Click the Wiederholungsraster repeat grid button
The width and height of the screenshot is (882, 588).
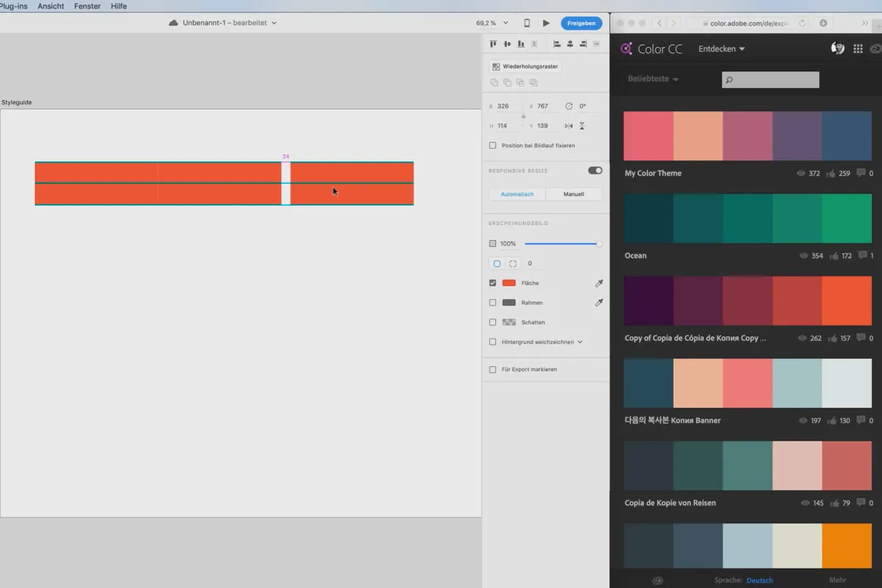point(526,66)
